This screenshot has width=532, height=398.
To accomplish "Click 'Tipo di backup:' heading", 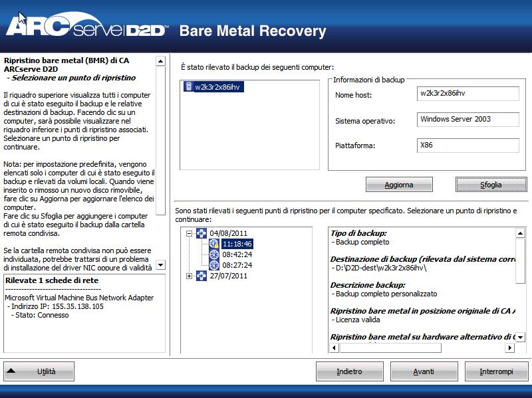I will pyautogui.click(x=358, y=233).
